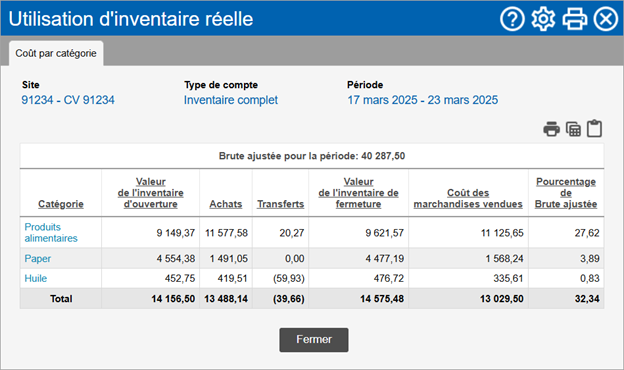Open the help icon in title bar

coord(512,19)
